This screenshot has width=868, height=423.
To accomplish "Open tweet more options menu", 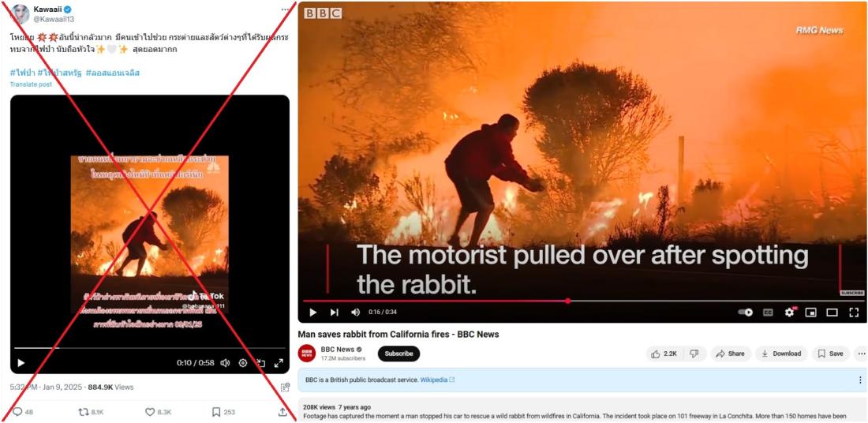I will [x=285, y=9].
